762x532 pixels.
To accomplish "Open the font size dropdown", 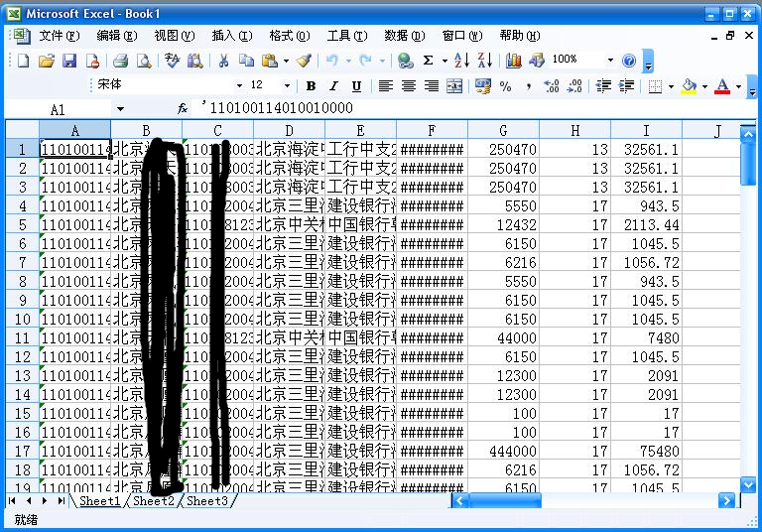I will click(x=287, y=86).
